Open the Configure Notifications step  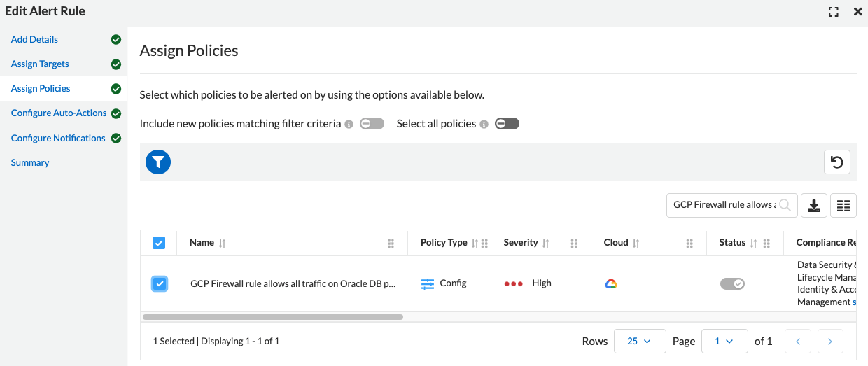point(58,138)
